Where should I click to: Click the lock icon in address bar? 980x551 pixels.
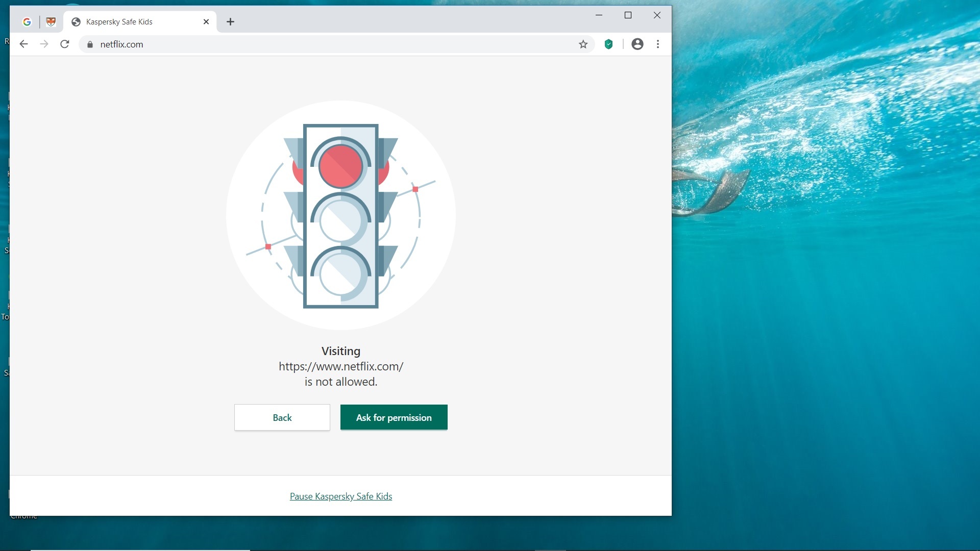90,44
